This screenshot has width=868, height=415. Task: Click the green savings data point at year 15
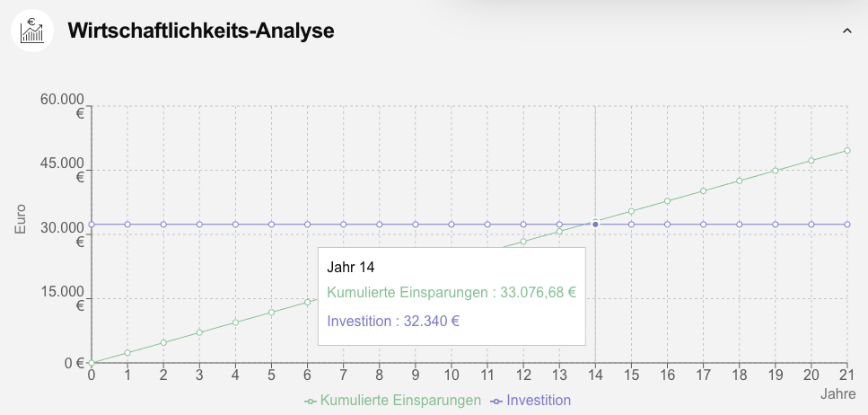pos(631,211)
